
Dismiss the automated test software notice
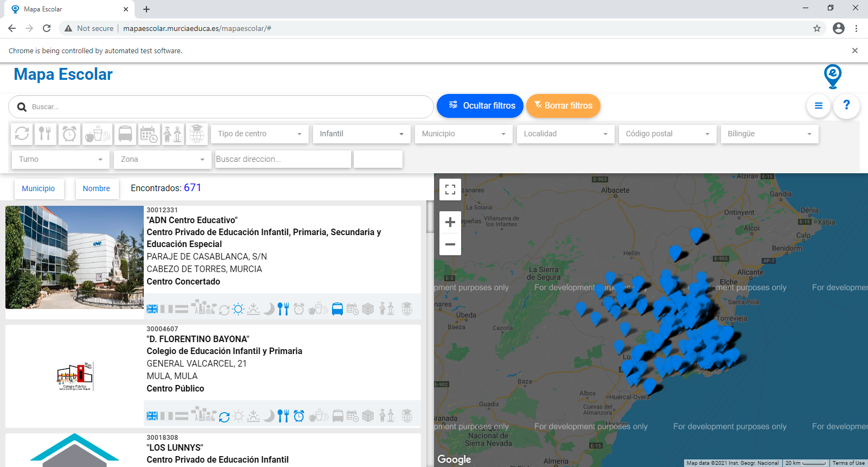pos(855,51)
